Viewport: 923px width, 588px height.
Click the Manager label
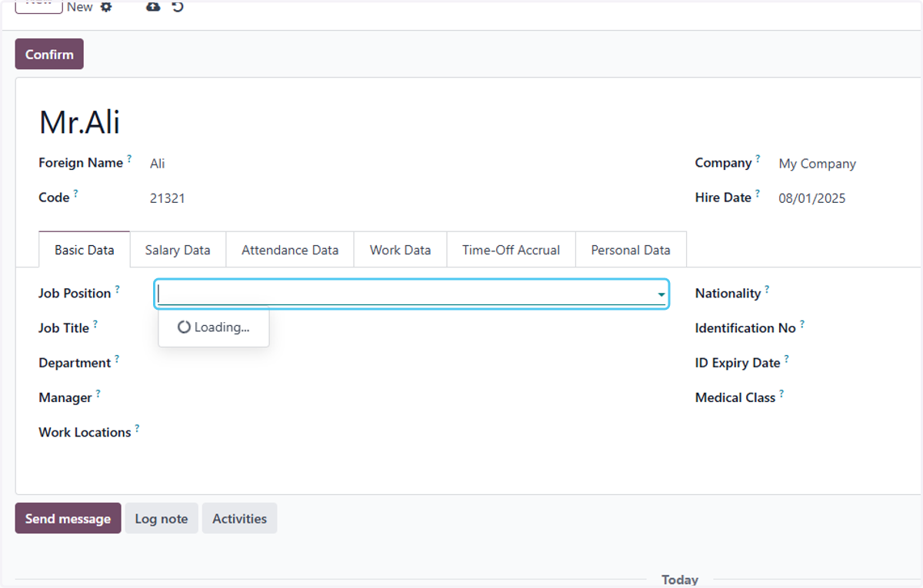[65, 398]
